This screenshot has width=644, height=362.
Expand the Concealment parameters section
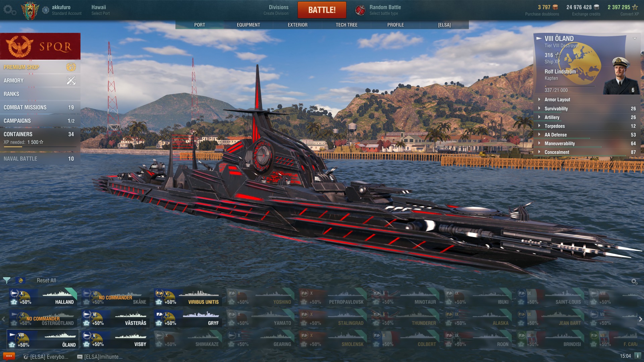[x=587, y=152]
